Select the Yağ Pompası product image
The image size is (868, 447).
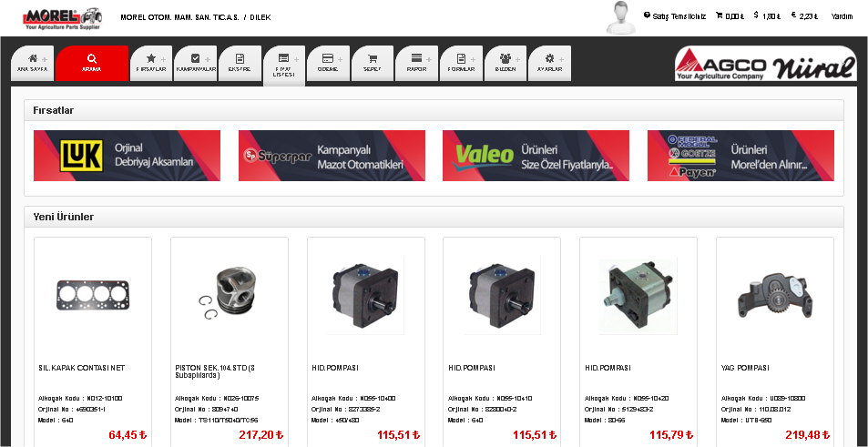(x=775, y=296)
